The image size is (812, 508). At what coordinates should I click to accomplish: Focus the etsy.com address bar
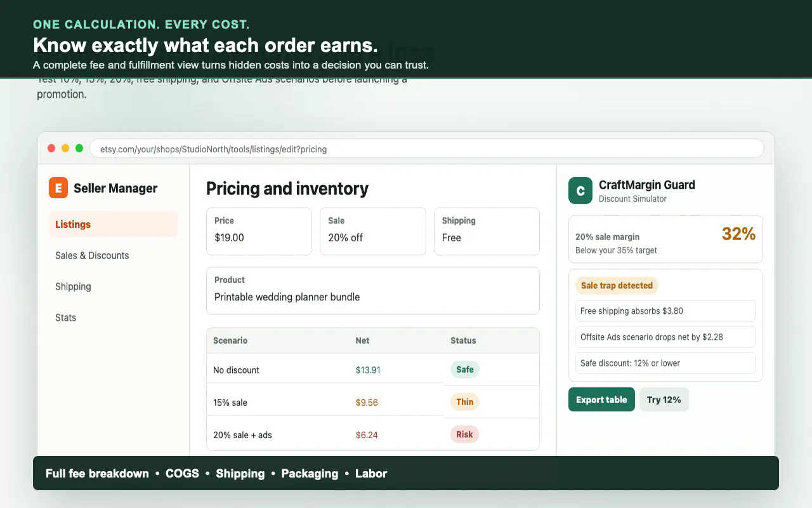click(x=427, y=149)
